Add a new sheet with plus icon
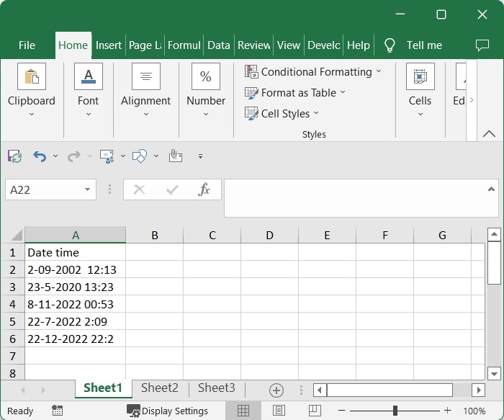504x420 pixels. pyautogui.click(x=276, y=390)
